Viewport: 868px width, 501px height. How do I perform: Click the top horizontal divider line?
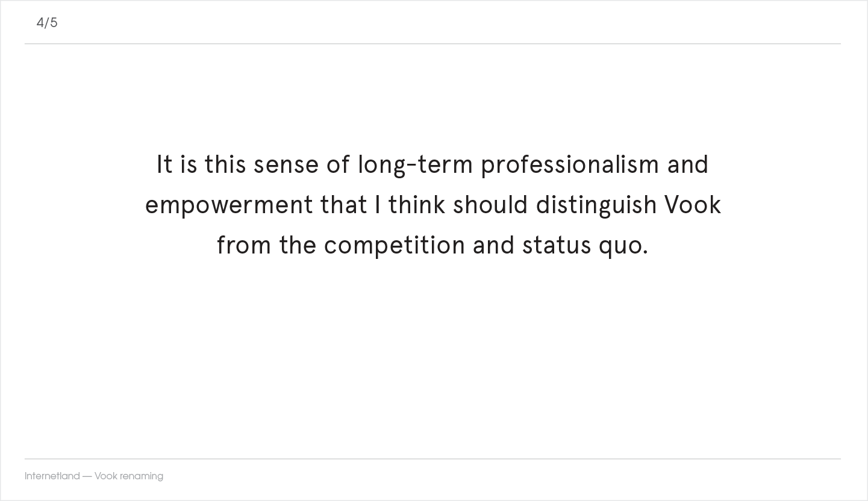click(432, 44)
